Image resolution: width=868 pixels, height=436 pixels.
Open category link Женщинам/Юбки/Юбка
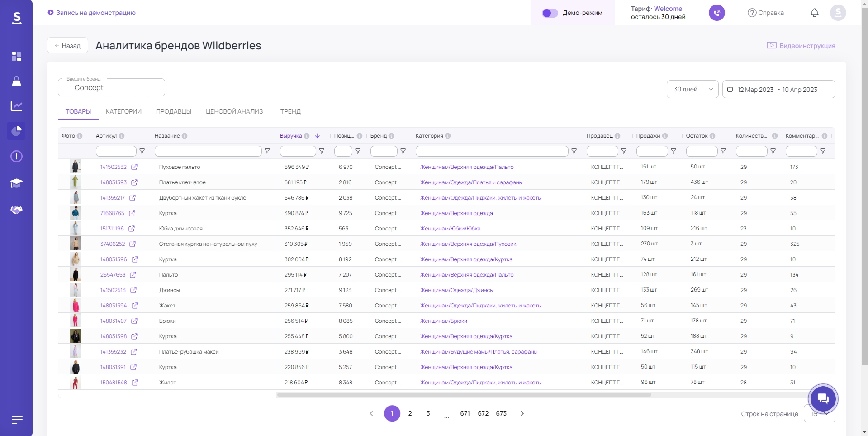450,229
